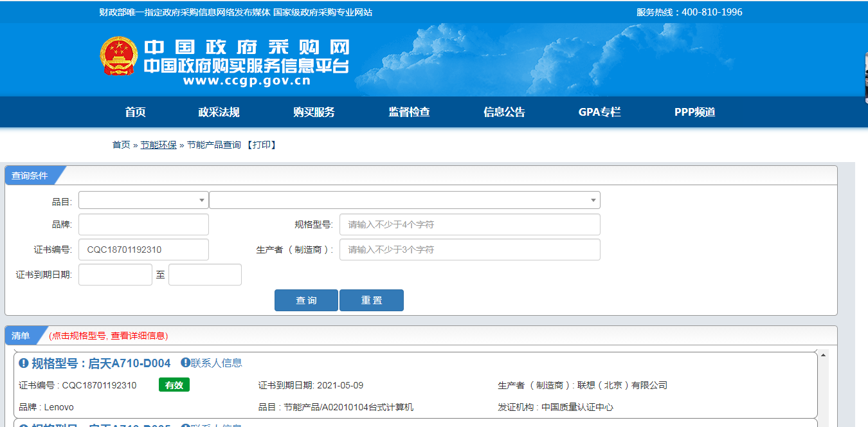
Task: Click the green 有效 status badge
Action: pyautogui.click(x=174, y=385)
